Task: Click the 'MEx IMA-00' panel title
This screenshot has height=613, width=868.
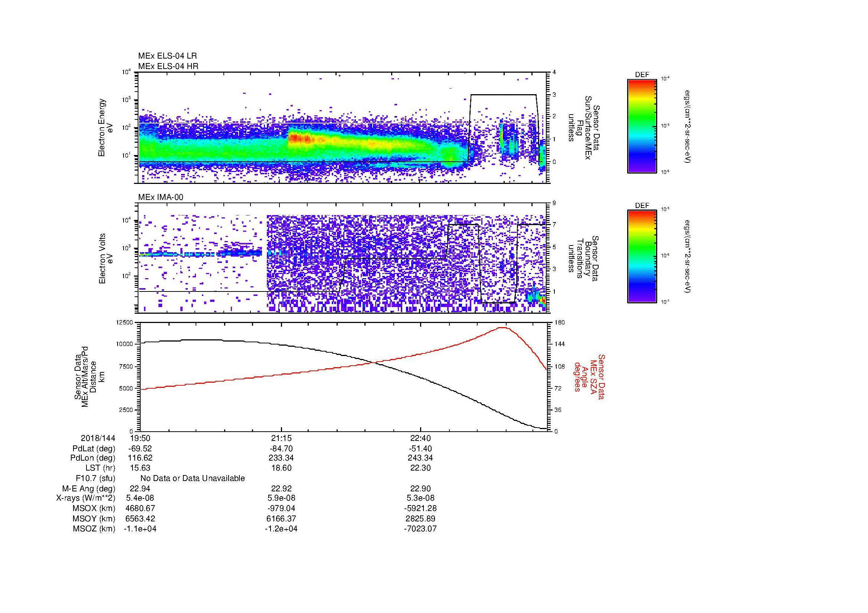Action: point(161,197)
